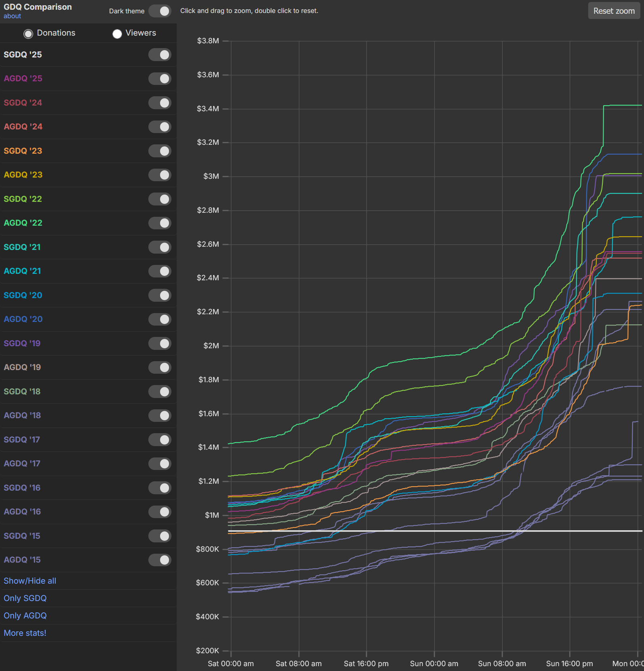Toggle AGDQ '16 series visibility
Screen dimensions: 644x671
160,512
